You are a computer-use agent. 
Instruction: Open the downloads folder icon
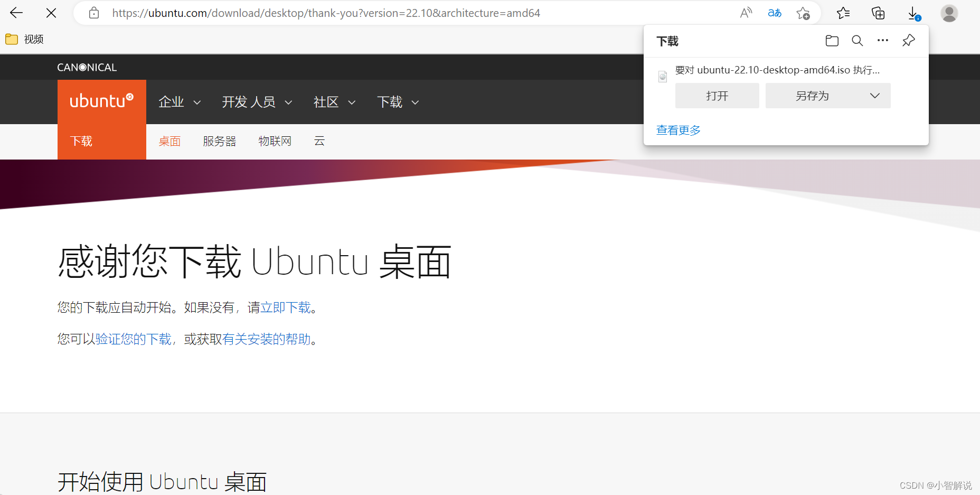[832, 40]
